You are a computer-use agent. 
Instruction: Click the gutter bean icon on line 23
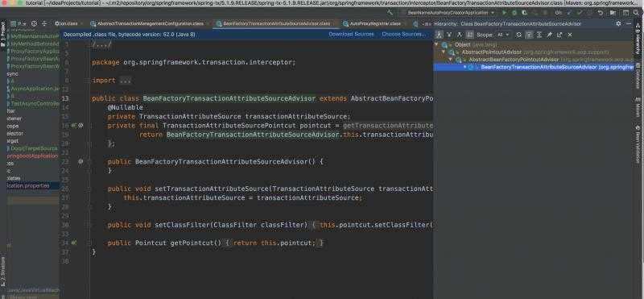click(80, 162)
